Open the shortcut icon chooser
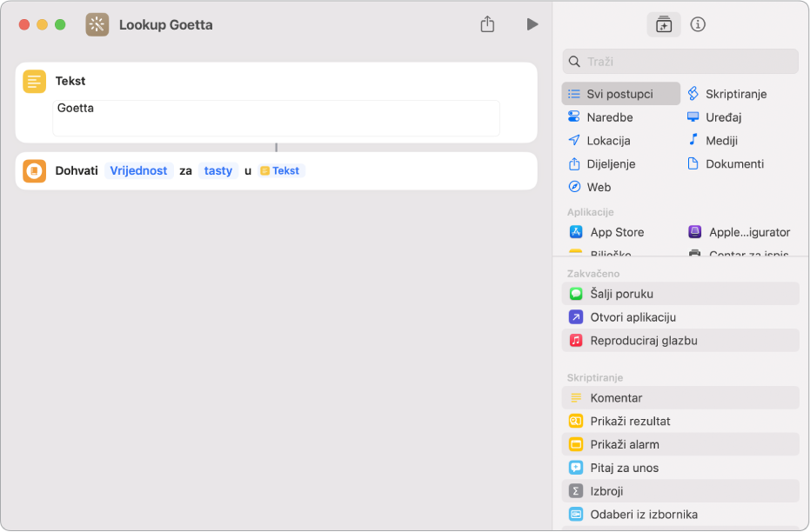 point(97,24)
